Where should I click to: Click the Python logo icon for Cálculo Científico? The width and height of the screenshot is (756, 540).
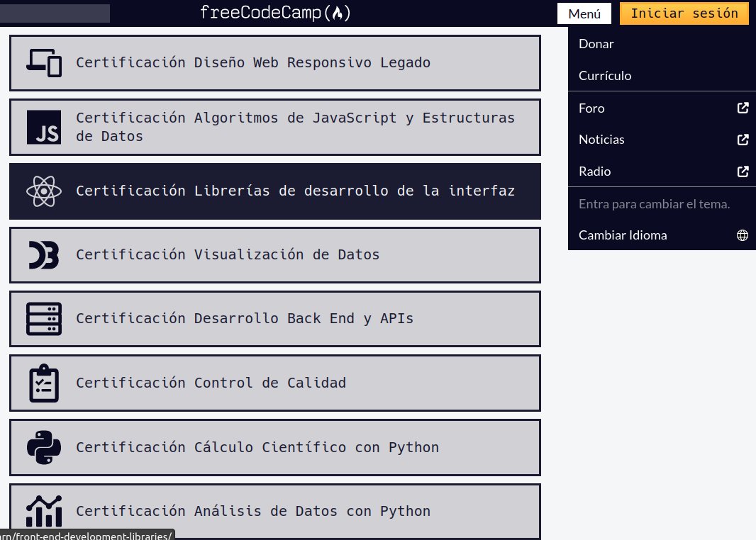[44, 447]
